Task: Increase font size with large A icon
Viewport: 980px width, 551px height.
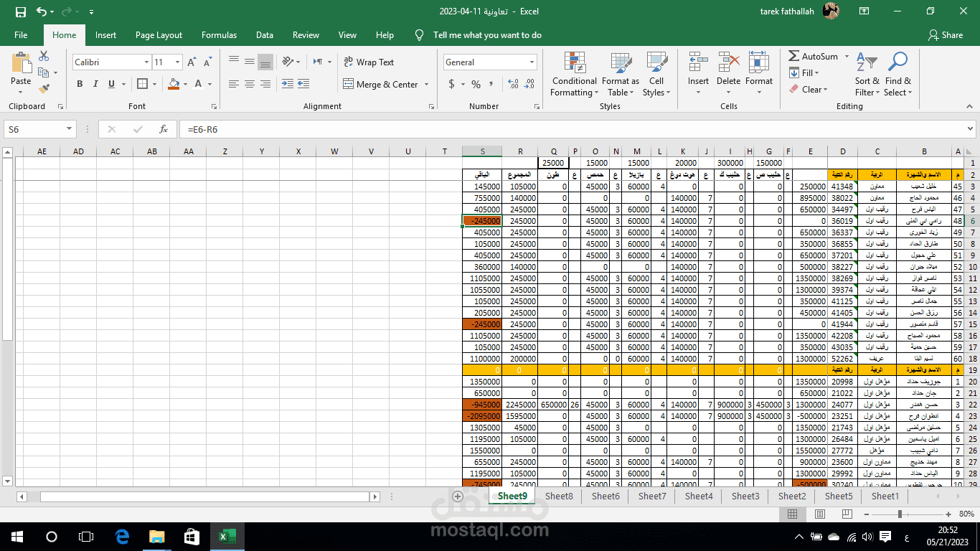Action: (192, 62)
